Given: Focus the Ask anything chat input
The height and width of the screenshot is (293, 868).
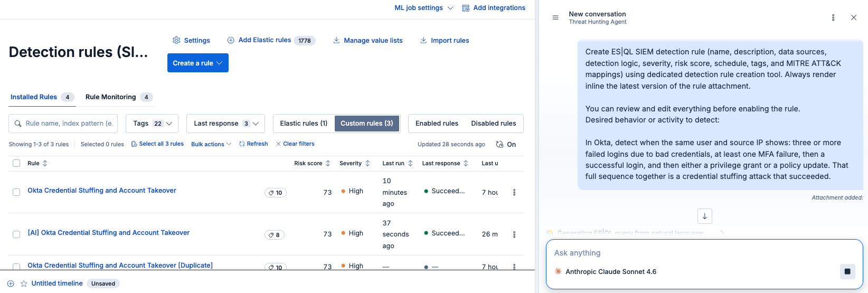Looking at the screenshot, I should (x=704, y=253).
